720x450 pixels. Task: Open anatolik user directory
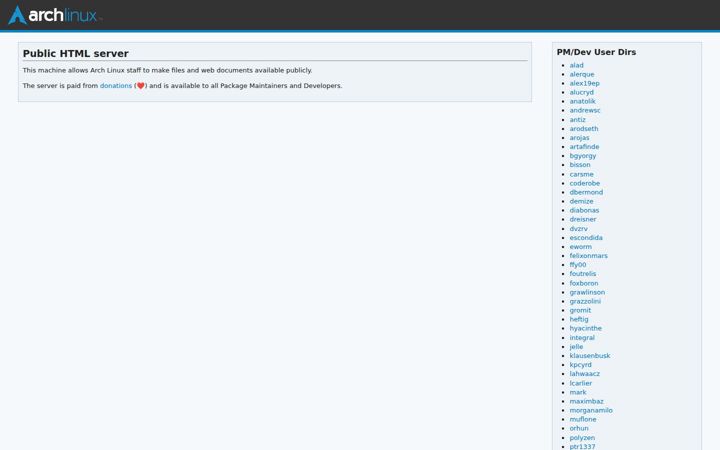(x=582, y=101)
